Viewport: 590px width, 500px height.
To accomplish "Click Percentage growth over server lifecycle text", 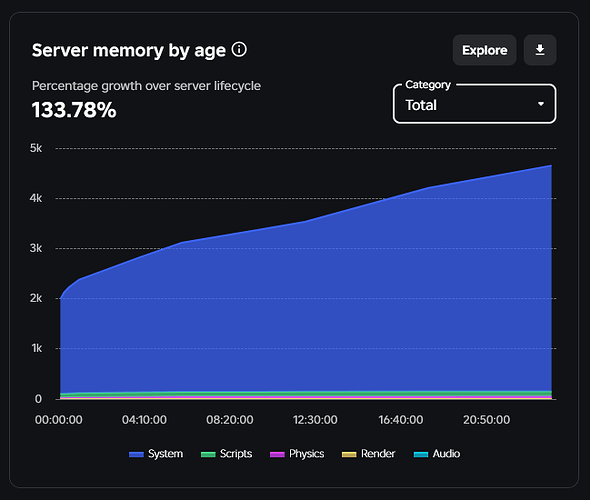I will [x=146, y=86].
